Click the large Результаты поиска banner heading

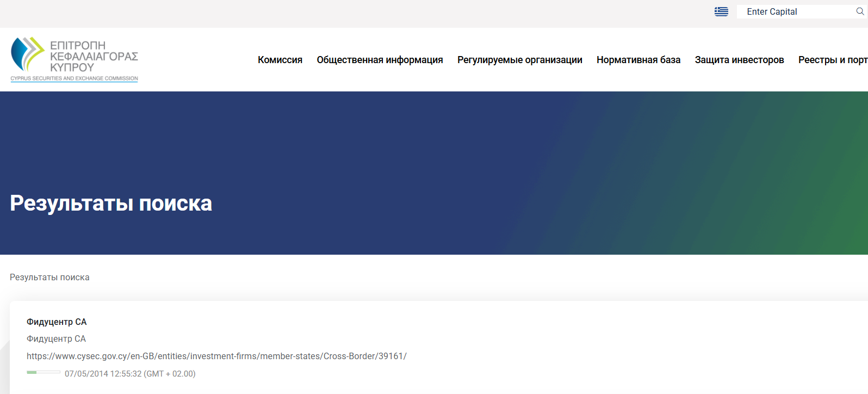111,203
